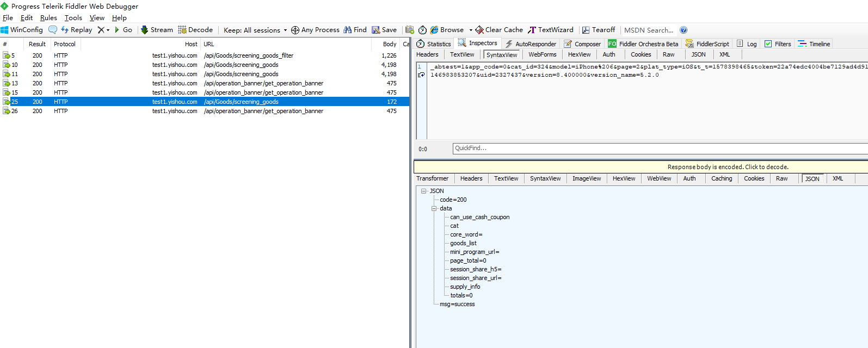Open the View menu
Screen dimensions: 868x348
[97, 18]
